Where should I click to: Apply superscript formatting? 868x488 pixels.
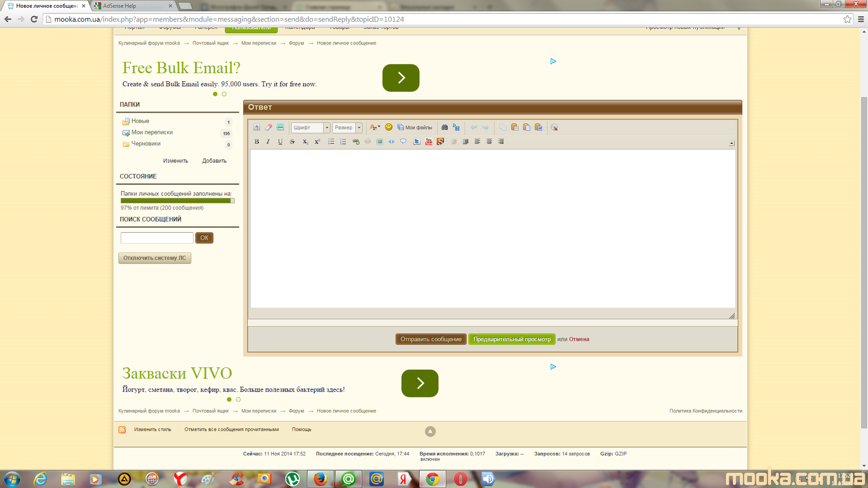[x=317, y=142]
